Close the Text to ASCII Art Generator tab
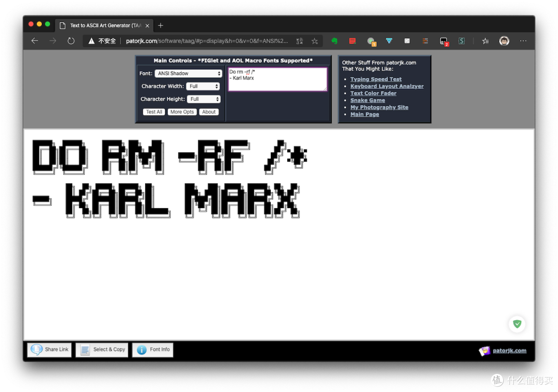The width and height of the screenshot is (558, 392). pos(147,26)
